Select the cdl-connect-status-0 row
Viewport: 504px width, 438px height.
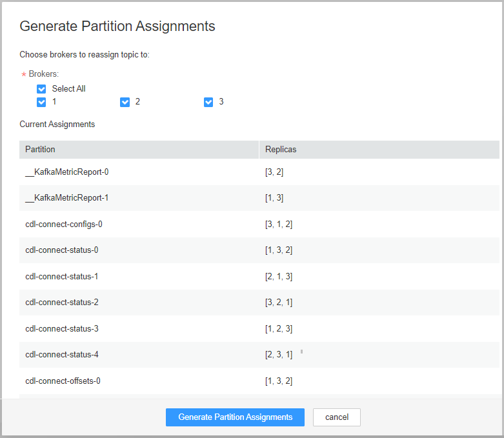259,250
